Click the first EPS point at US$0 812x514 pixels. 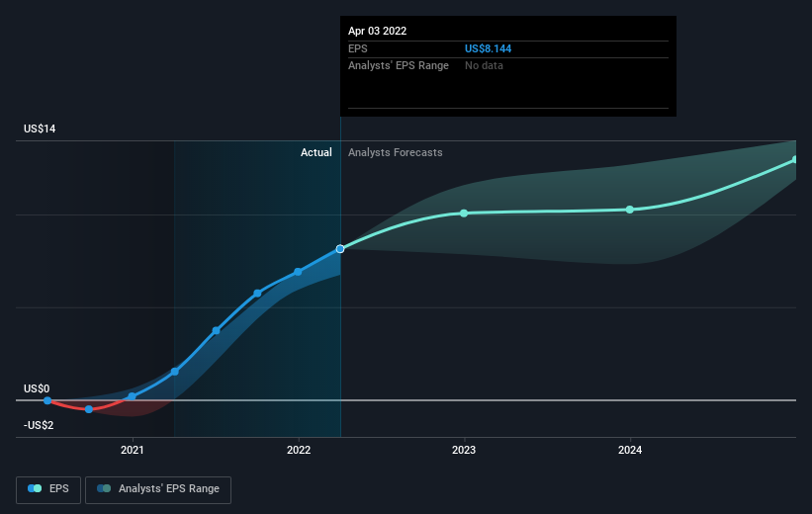coord(47,400)
